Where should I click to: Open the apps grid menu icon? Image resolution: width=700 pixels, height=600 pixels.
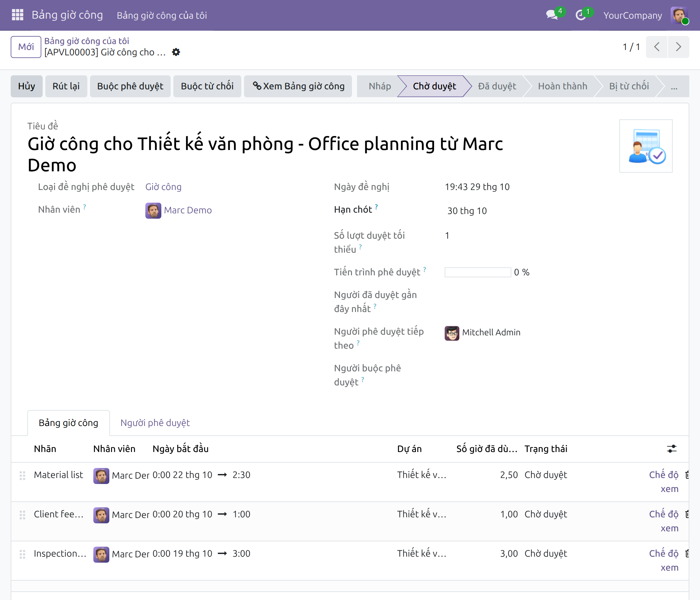point(18,15)
